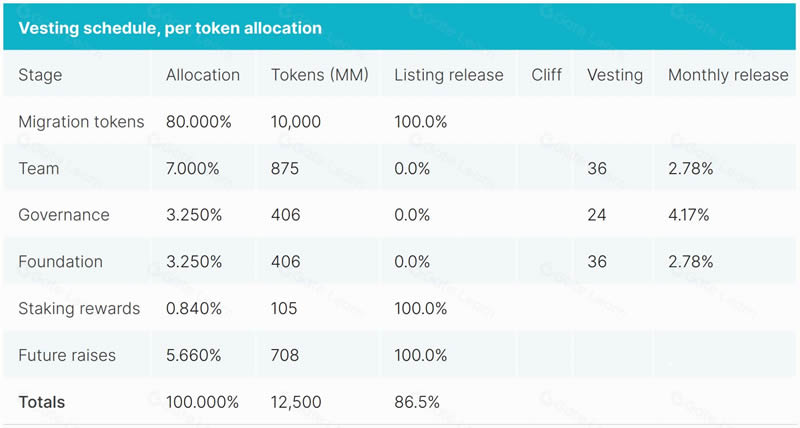The image size is (800, 428).
Task: Select the Team row label
Action: [39, 169]
